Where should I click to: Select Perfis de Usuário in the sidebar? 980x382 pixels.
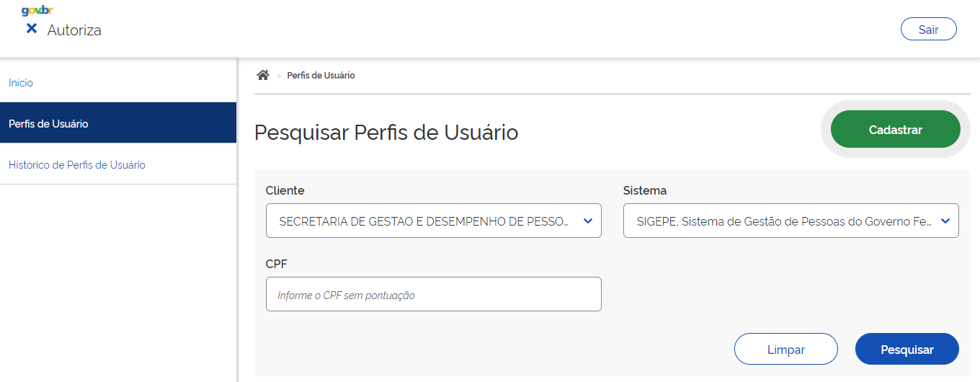click(48, 123)
